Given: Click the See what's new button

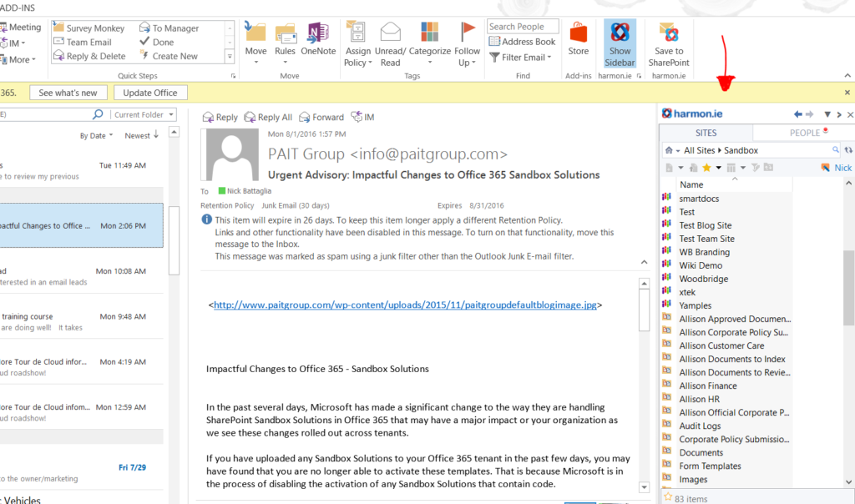Looking at the screenshot, I should tap(68, 93).
